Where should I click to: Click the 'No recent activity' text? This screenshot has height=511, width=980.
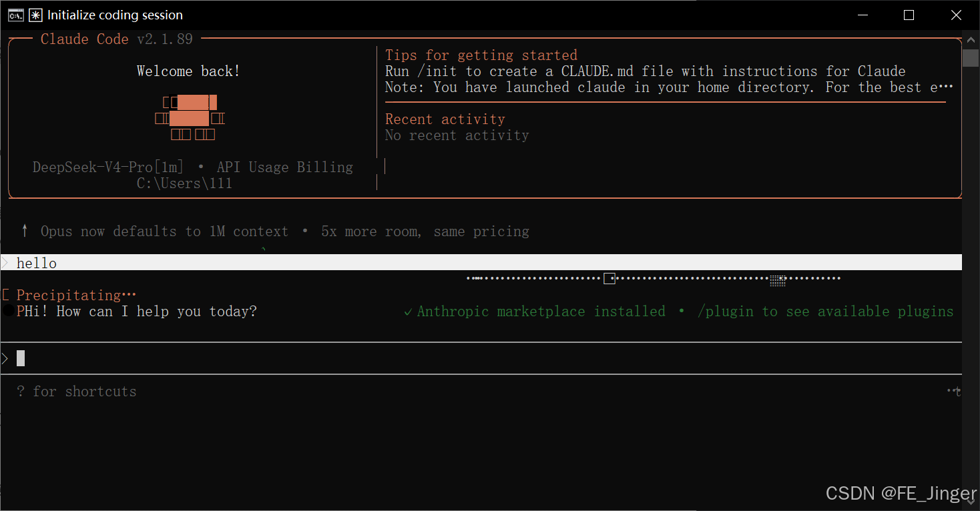457,135
